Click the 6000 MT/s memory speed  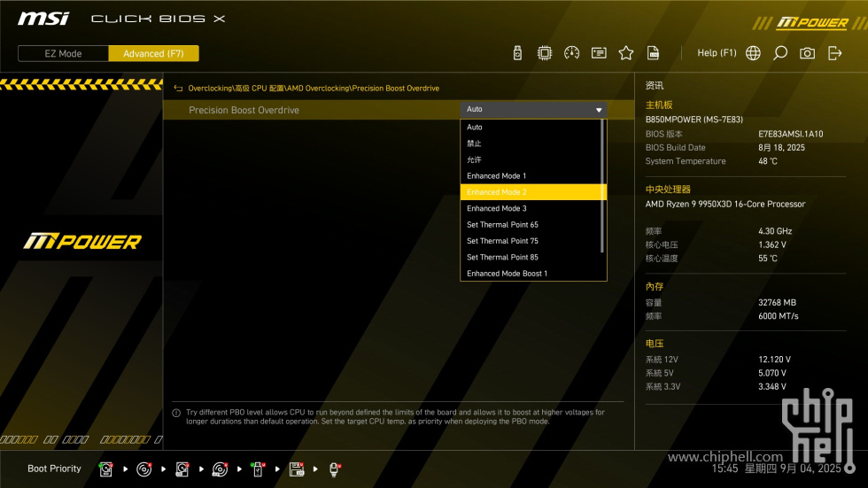[779, 316]
